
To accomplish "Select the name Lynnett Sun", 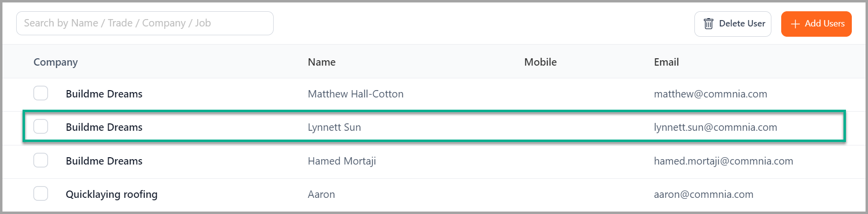I will pyautogui.click(x=334, y=127).
